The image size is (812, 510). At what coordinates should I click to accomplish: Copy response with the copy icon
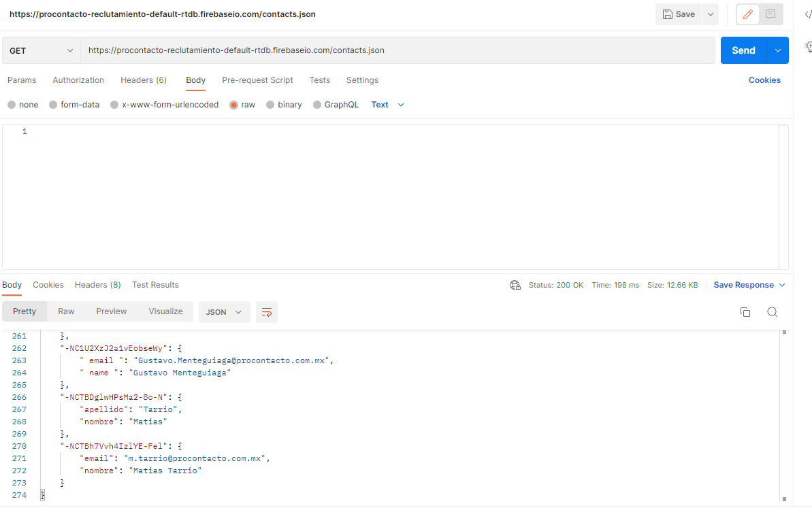[745, 312]
